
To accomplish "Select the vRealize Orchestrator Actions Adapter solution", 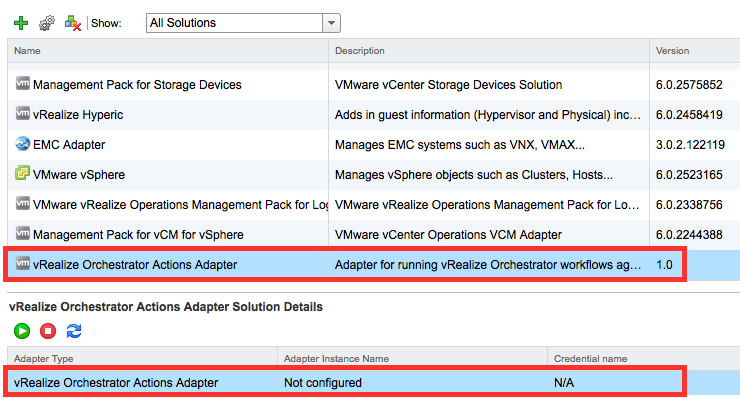I will (374, 264).
